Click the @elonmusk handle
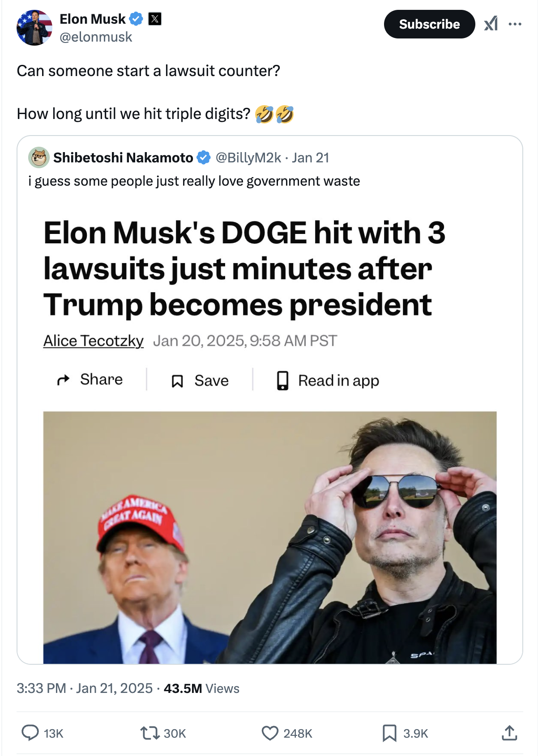 [96, 37]
